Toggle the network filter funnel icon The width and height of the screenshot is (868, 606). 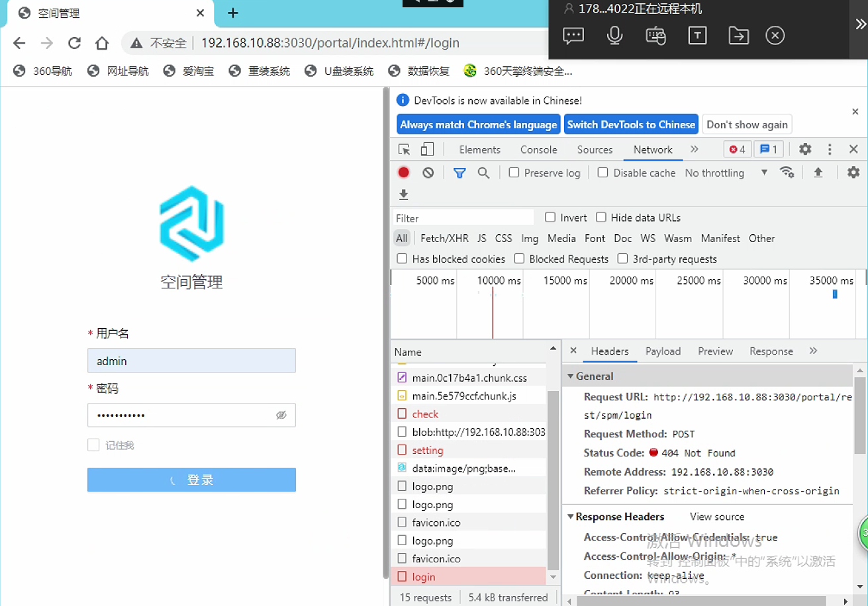click(x=459, y=173)
